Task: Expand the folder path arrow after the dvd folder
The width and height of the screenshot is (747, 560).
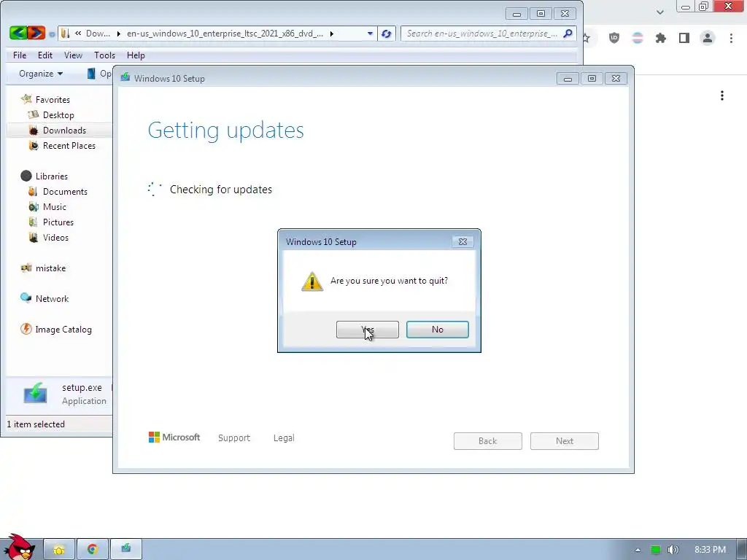Action: click(332, 34)
